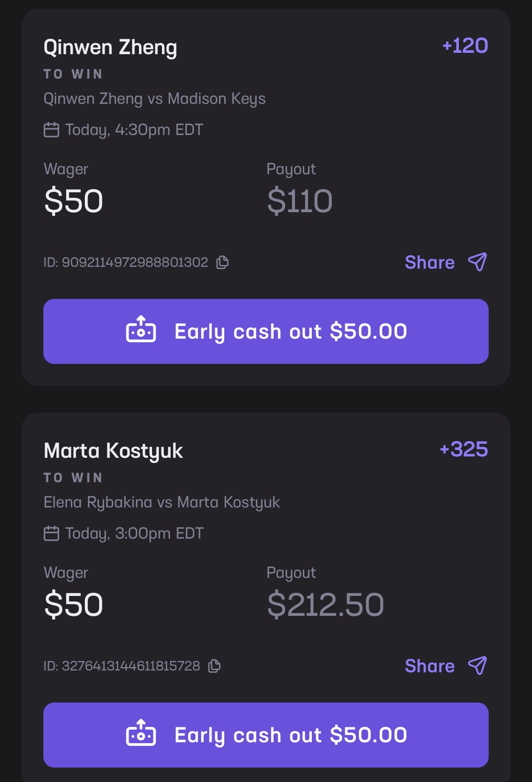Share the Marta Kostyuk wager
This screenshot has height=782, width=532.
[x=430, y=666]
